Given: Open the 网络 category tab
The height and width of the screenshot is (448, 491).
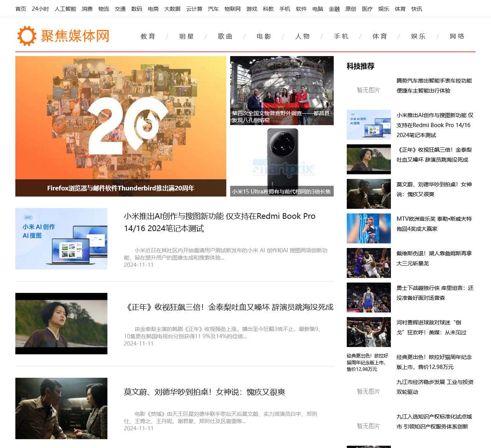Looking at the screenshot, I should (x=457, y=36).
